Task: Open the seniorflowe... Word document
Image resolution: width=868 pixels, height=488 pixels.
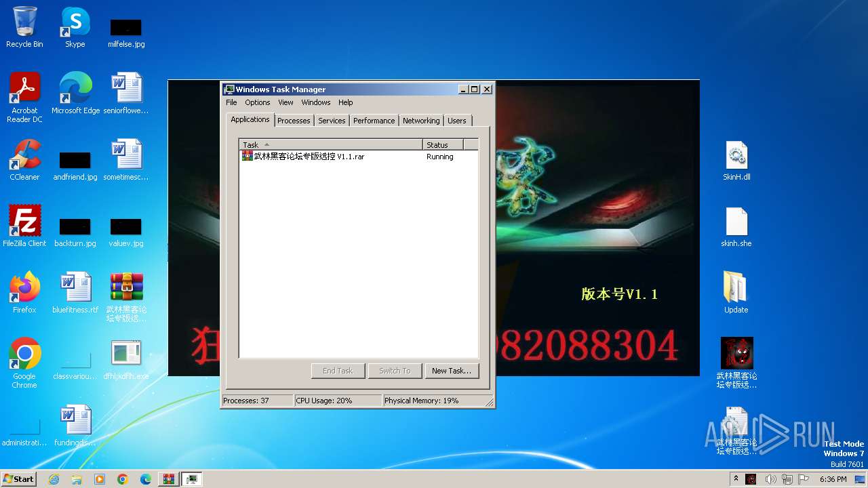Action: [126, 93]
